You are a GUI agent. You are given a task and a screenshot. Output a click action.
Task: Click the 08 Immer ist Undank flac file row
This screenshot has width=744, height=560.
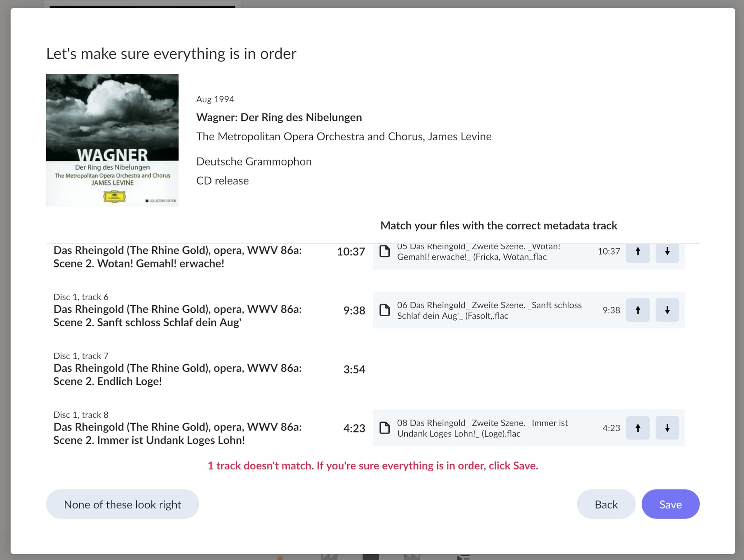482,428
